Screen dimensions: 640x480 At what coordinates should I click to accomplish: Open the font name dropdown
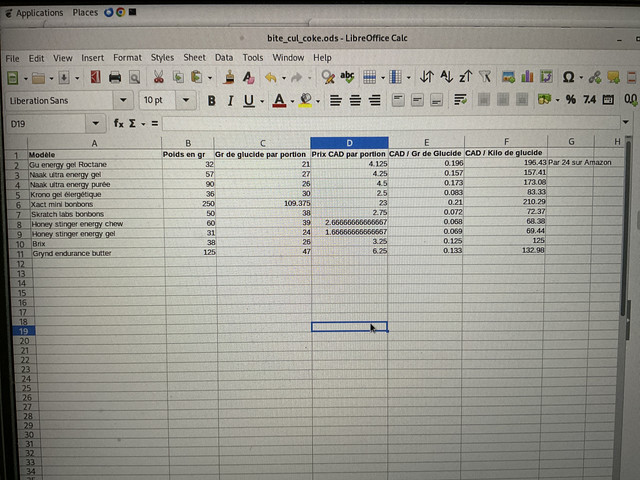point(123,100)
